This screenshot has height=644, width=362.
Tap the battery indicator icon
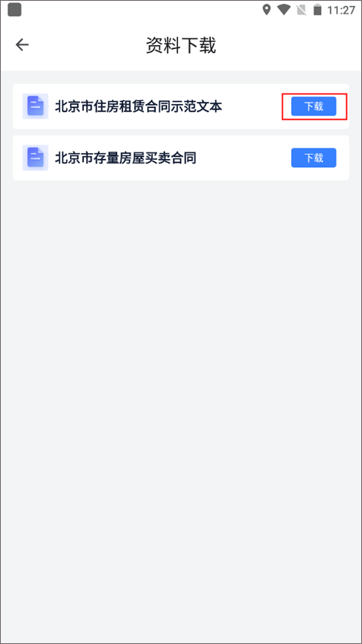[318, 10]
